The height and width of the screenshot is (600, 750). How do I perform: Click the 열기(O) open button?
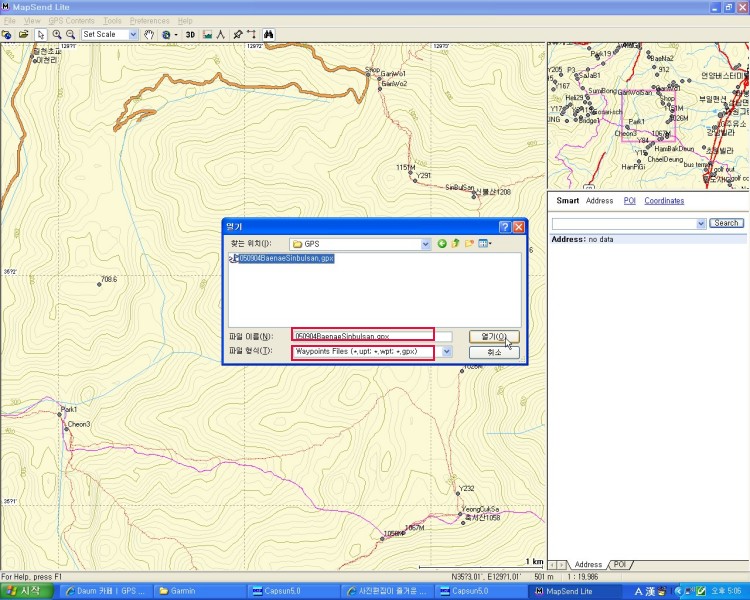click(494, 337)
